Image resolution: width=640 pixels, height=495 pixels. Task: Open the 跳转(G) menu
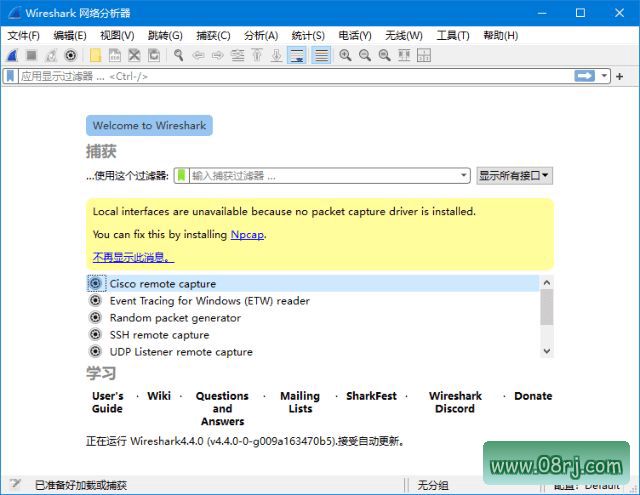(165, 36)
